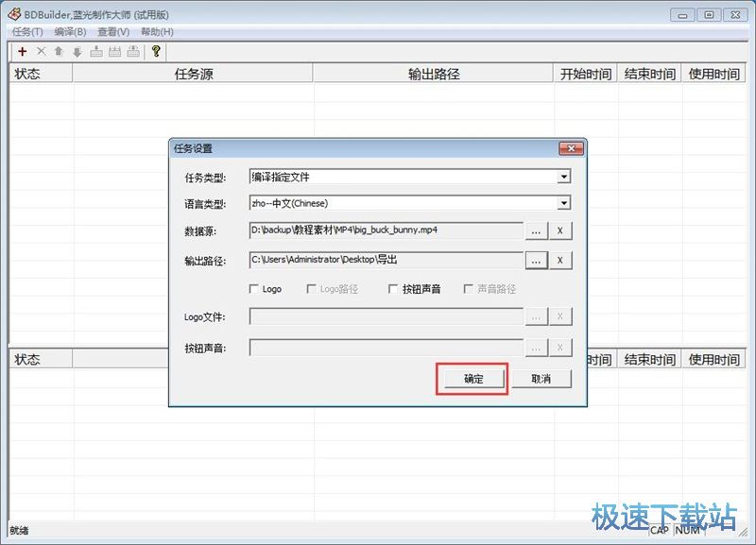Viewport: 756px width, 545px height.
Task: Click the 输出路径 input field
Action: click(x=386, y=260)
